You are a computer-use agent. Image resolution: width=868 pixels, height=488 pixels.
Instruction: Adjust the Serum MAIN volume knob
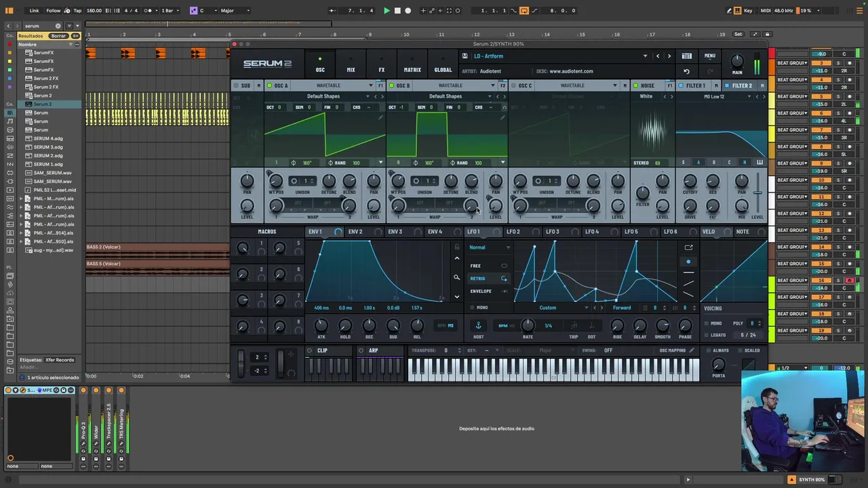point(737,61)
